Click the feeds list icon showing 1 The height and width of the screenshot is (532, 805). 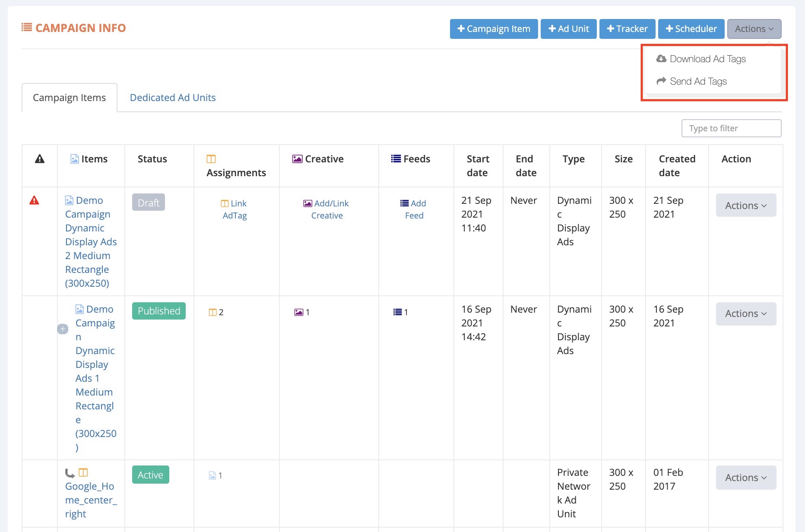tap(397, 312)
